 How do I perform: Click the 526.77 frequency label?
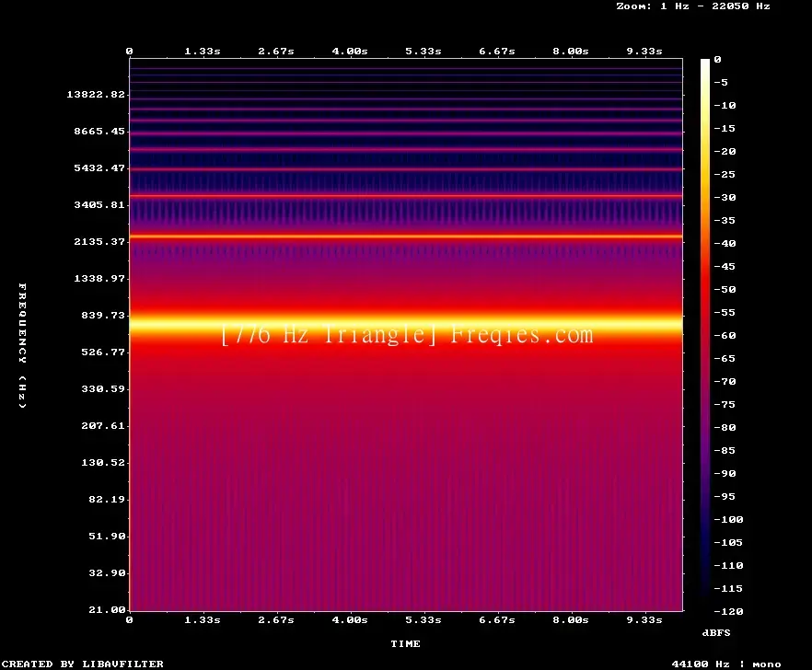click(x=103, y=352)
